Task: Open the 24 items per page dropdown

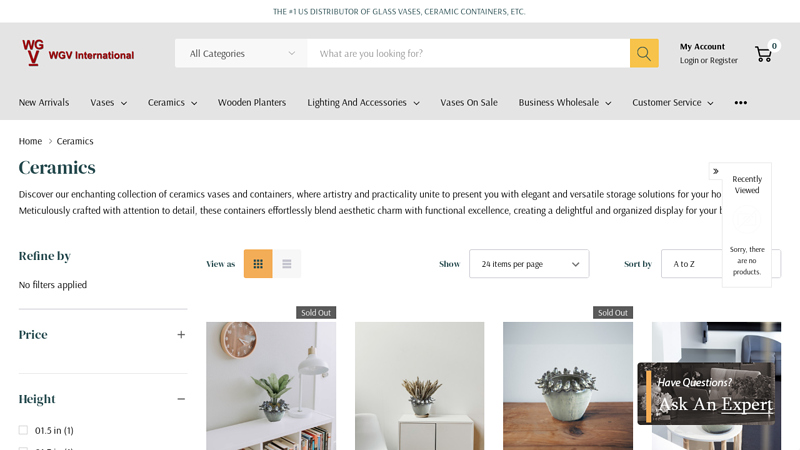Action: click(x=529, y=264)
